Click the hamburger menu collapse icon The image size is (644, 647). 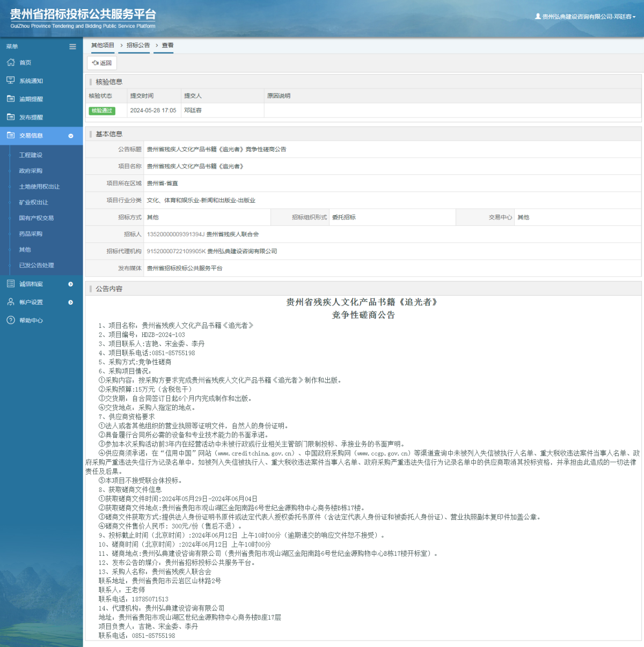[x=72, y=47]
